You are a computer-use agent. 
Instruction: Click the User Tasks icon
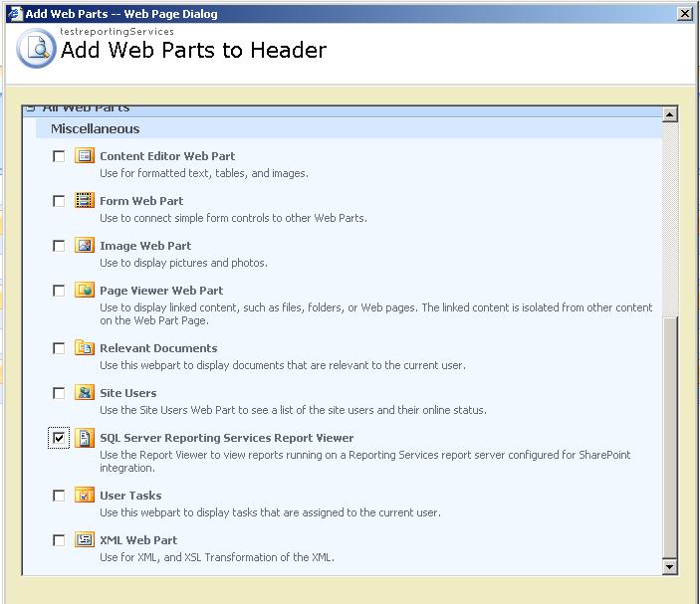coord(85,495)
